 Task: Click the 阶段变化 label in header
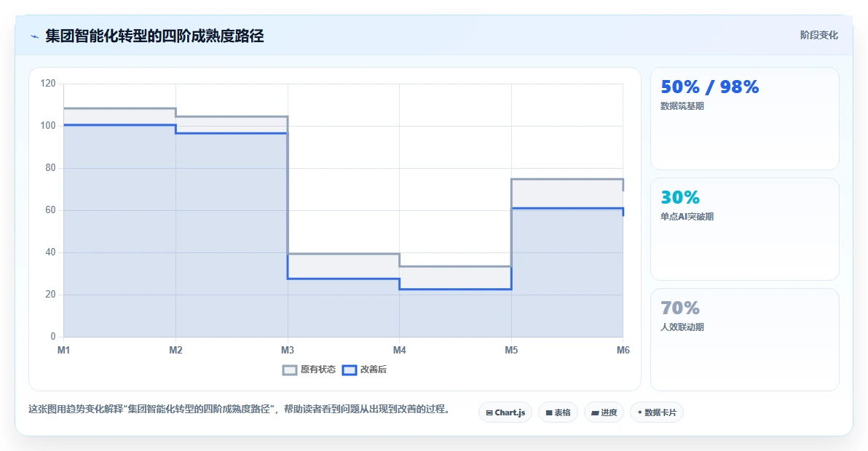tap(818, 36)
